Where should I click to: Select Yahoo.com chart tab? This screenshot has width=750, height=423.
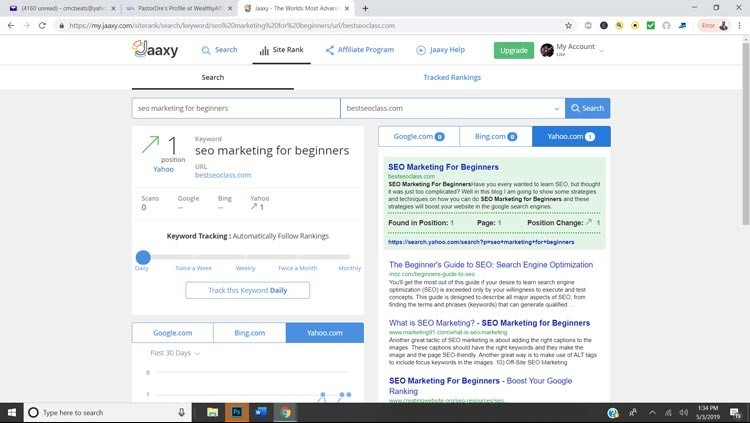tap(325, 333)
